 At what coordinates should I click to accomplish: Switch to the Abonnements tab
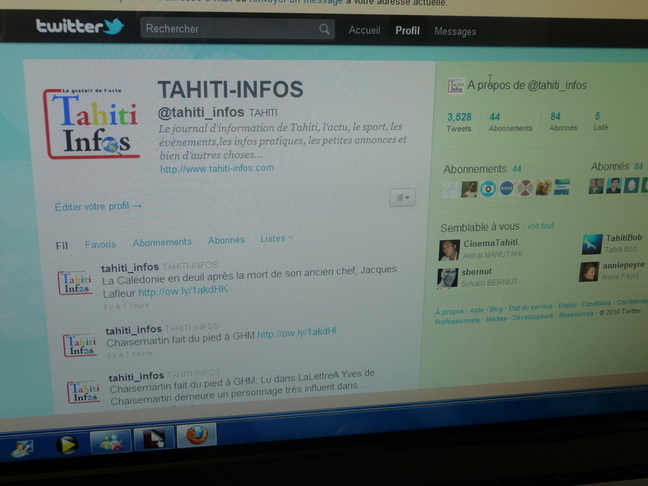162,242
